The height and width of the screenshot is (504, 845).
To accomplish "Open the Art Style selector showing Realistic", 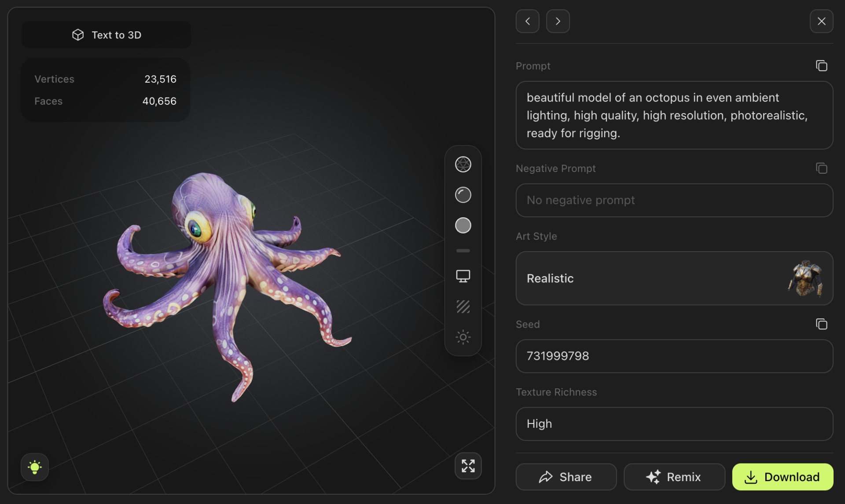I will pos(674,278).
